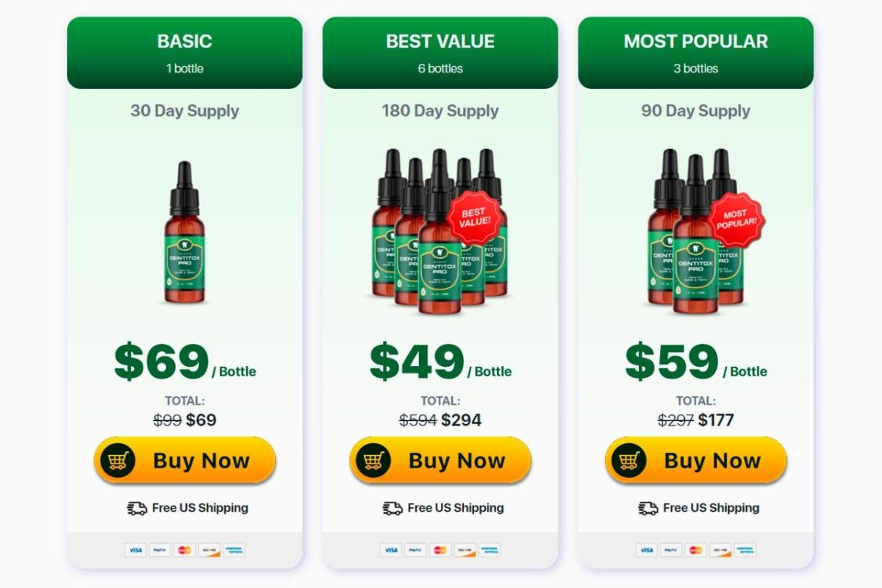The height and width of the screenshot is (588, 882).
Task: Click the Discover icon in Most Popular plan
Action: tap(720, 550)
